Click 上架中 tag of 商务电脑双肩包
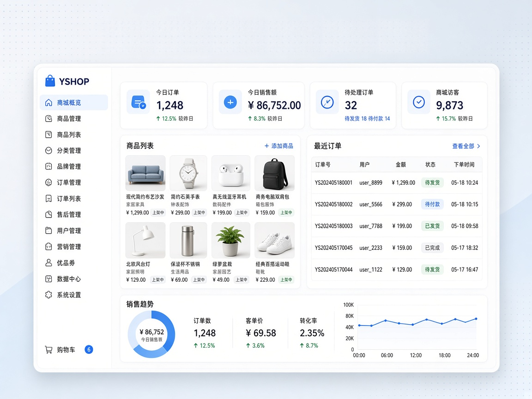532x399 pixels. click(286, 213)
